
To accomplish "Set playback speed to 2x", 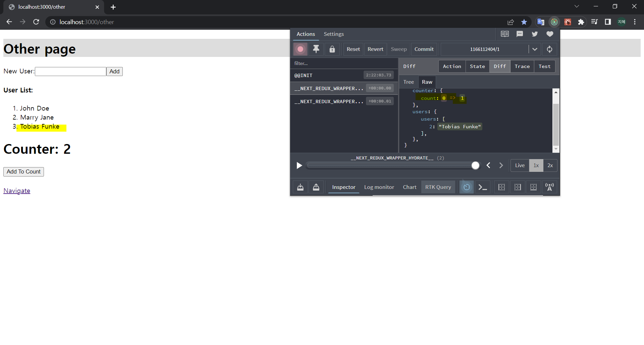I will (550, 165).
